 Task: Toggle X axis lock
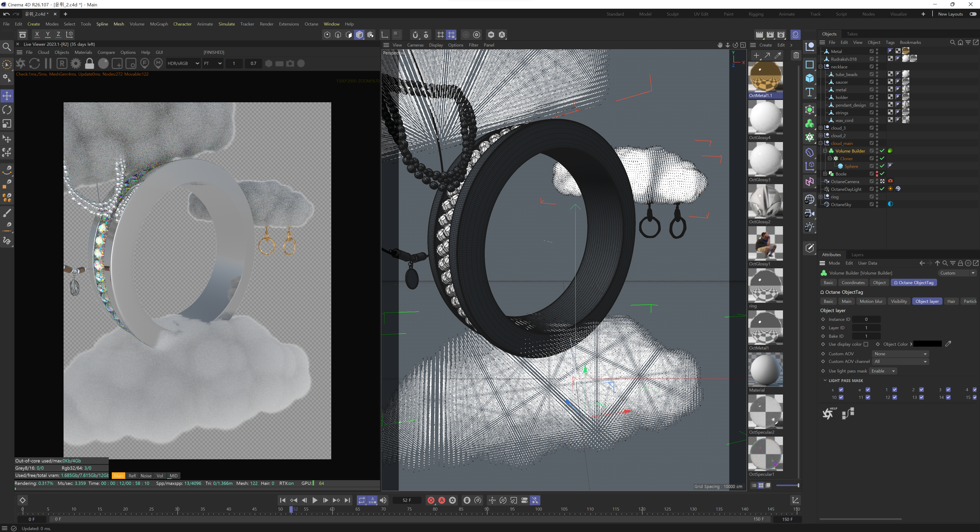tap(37, 35)
